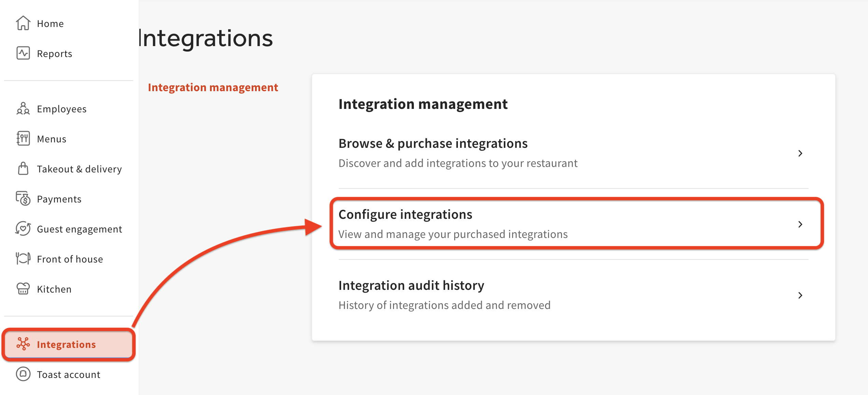Screen dimensions: 868x395
Task: Select Integration management red section link
Action: pos(213,87)
